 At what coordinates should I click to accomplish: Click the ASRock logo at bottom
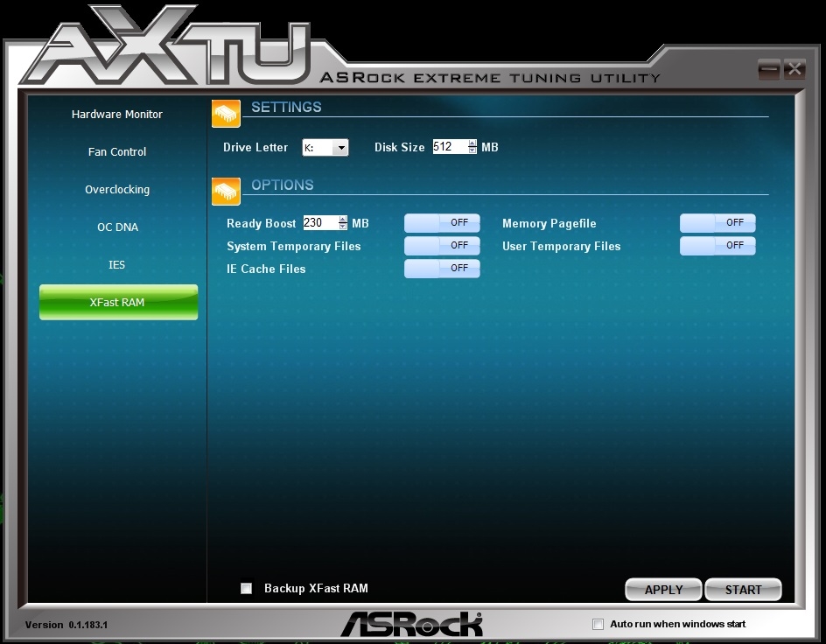coord(411,625)
